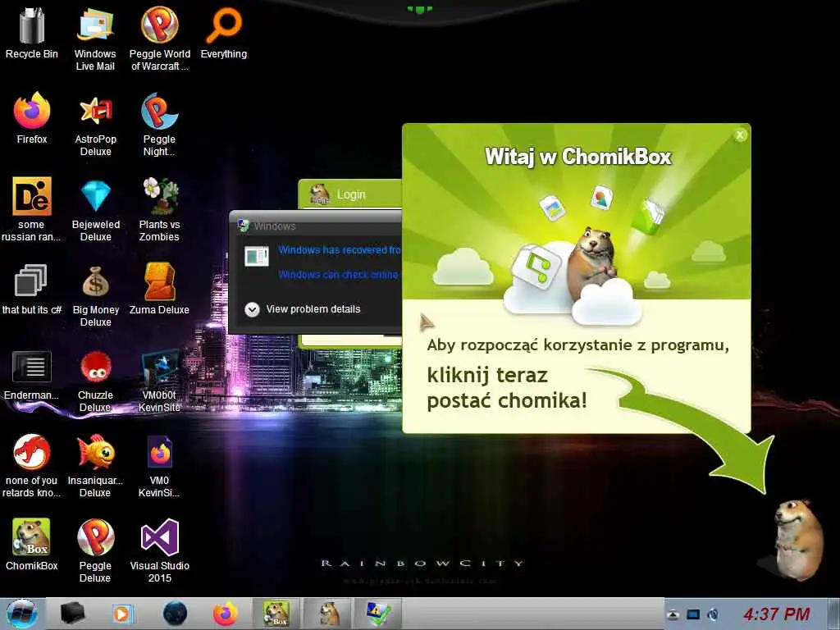Select the ChomikBox desktop icon
The width and height of the screenshot is (840, 630).
(32, 545)
